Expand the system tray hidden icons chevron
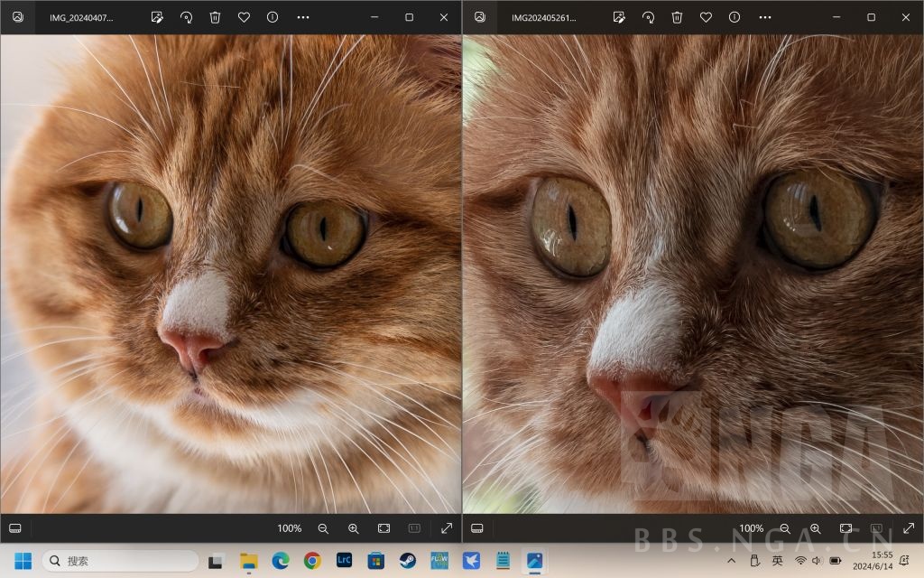 pos(731,561)
